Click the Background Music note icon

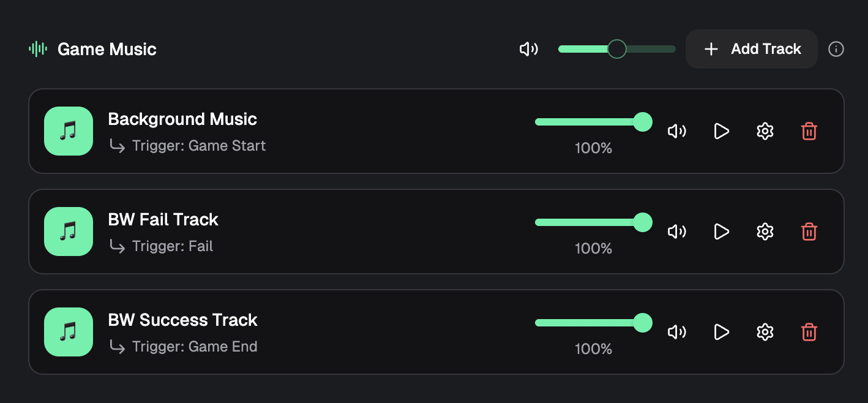(69, 131)
